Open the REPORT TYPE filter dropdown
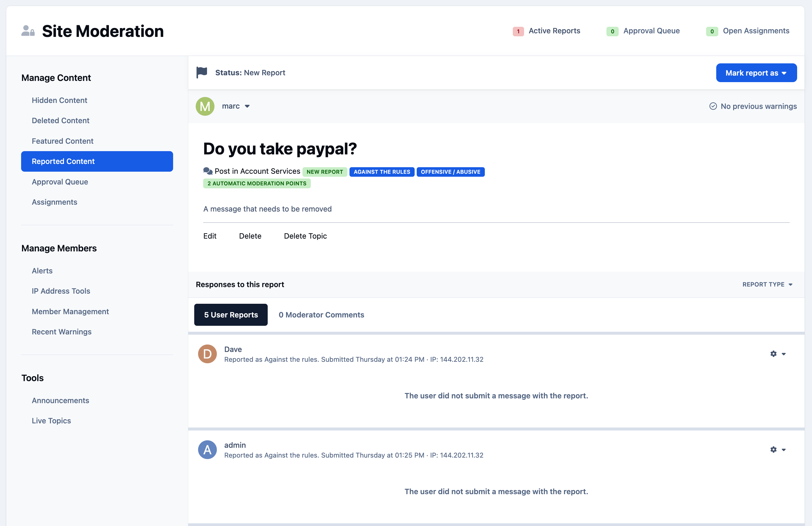The image size is (812, 526). (x=768, y=284)
